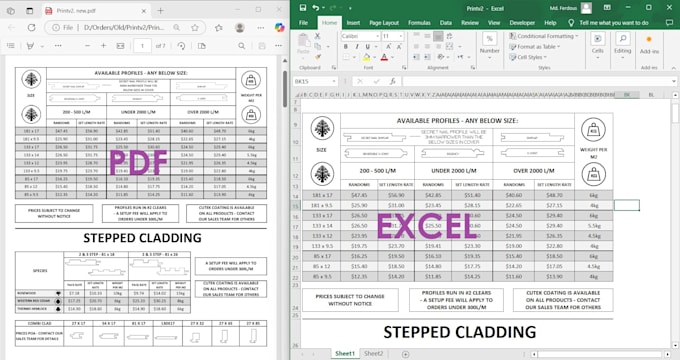
Task: Fit PDF page to width
Action: click(x=121, y=46)
